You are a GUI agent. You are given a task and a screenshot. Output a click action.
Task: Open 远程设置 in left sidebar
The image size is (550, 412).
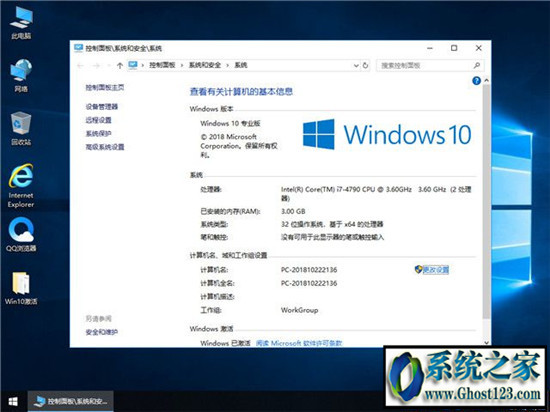(x=99, y=120)
